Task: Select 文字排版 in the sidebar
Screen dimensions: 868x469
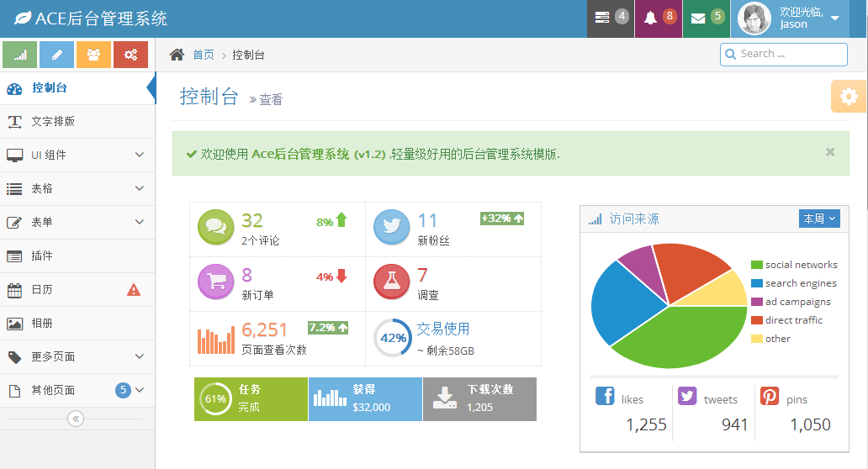Action: pyautogui.click(x=53, y=121)
